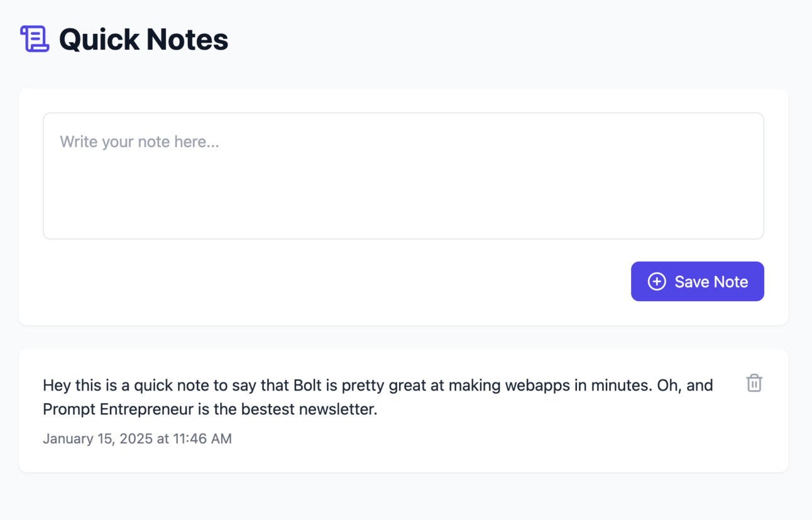Click 'Prompt Entrepreneur' in the saved note
Image resolution: width=812 pixels, height=520 pixels.
point(118,410)
